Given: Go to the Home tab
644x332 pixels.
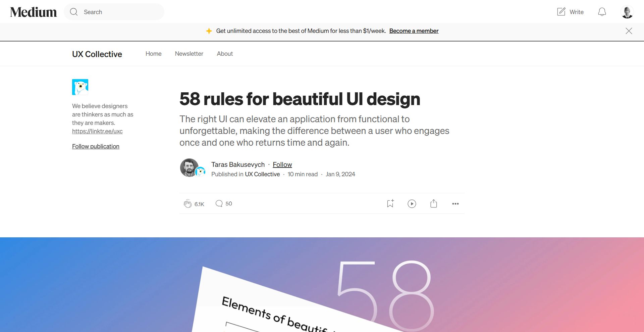Looking at the screenshot, I should tap(153, 54).
